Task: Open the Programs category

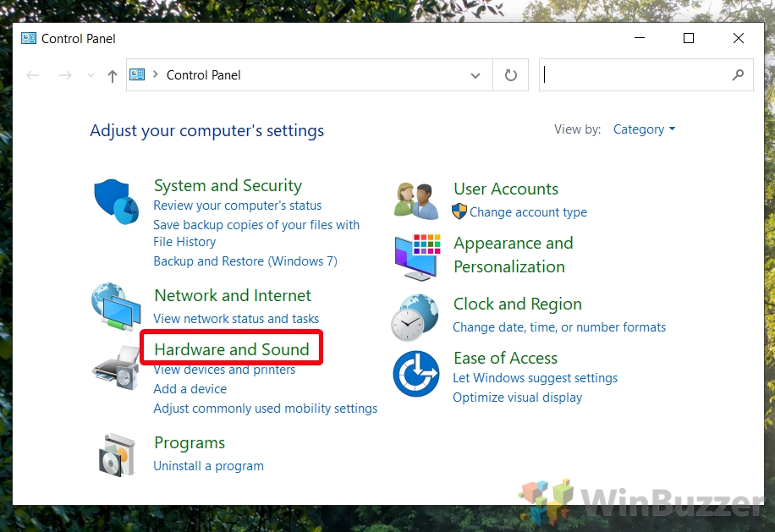Action: point(190,443)
